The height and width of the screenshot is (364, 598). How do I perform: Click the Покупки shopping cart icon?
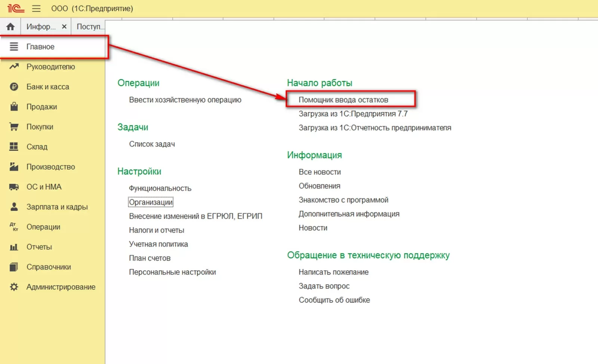coord(14,127)
